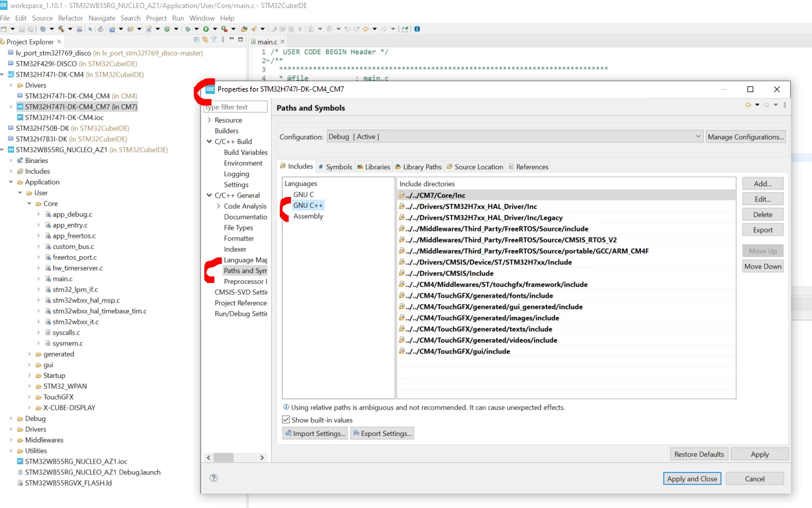The image size is (812, 508).
Task: Click the yellow back navigation arrow in toolbar
Action: click(366, 29)
